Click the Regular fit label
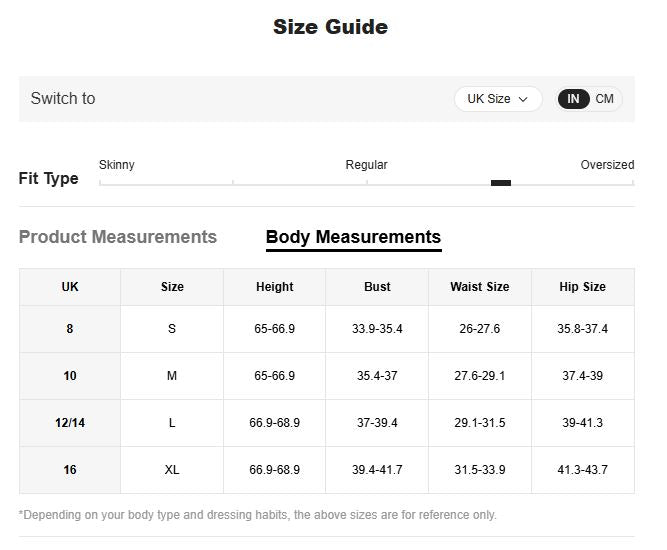The image size is (667, 550). pyautogui.click(x=366, y=165)
